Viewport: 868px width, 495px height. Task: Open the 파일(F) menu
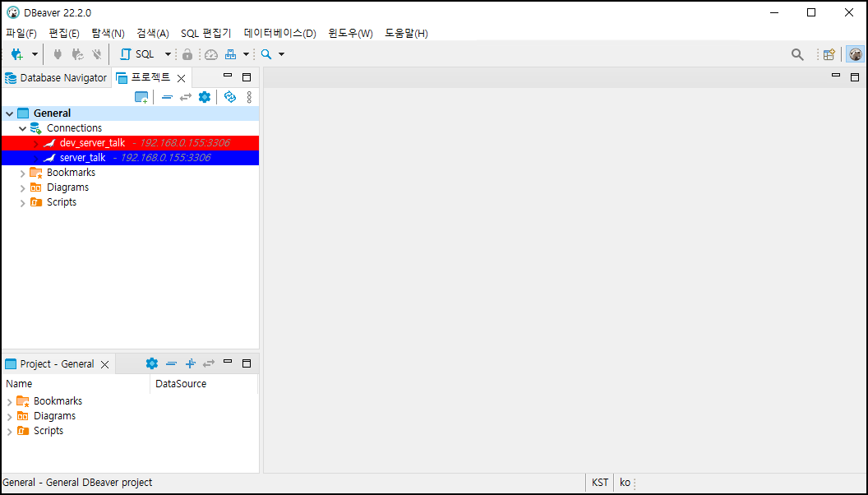tap(21, 33)
